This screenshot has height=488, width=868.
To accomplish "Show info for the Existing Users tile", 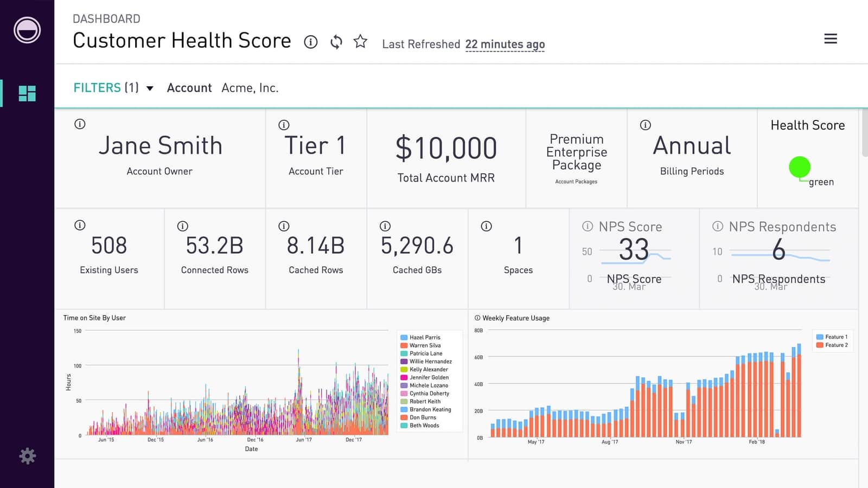I will pos(80,225).
